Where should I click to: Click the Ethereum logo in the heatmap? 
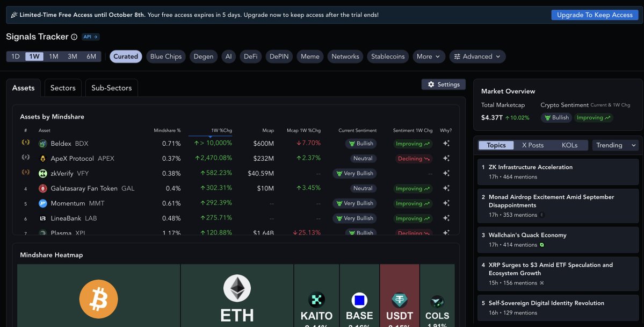pyautogui.click(x=237, y=288)
